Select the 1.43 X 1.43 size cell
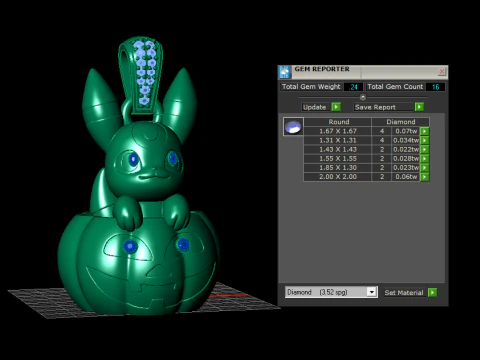The width and height of the screenshot is (480, 360). tap(338, 149)
